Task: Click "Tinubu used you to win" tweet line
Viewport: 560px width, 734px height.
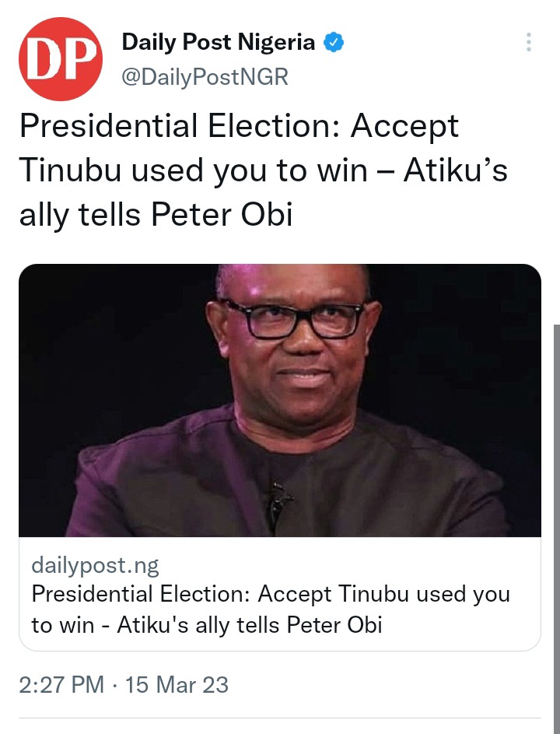Action: [x=193, y=170]
